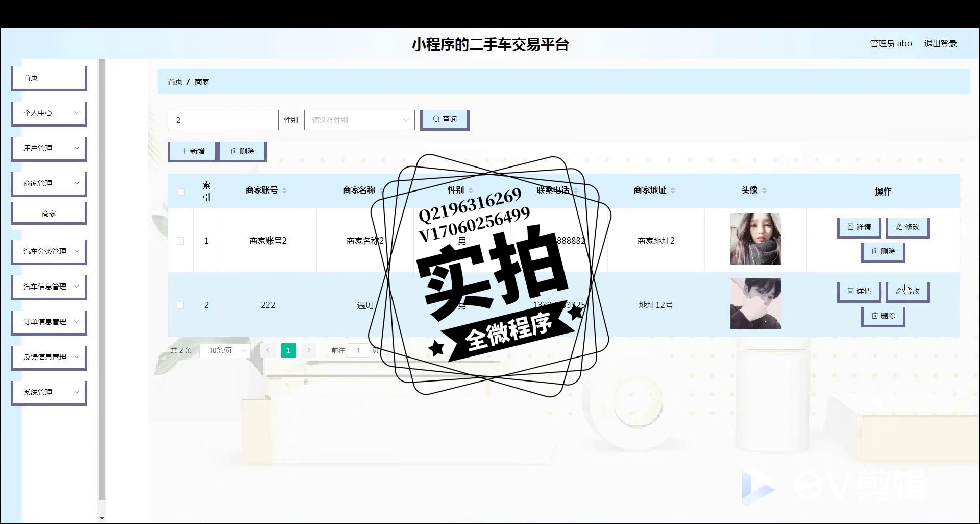This screenshot has height=524, width=980.
Task: Click 修改 for account 222
Action: [908, 292]
